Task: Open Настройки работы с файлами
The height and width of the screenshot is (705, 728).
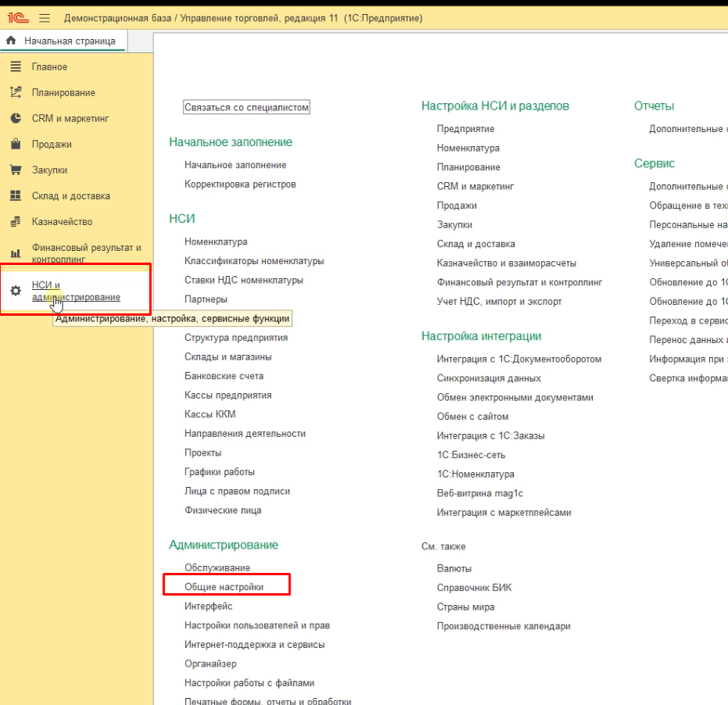Action: point(249,682)
